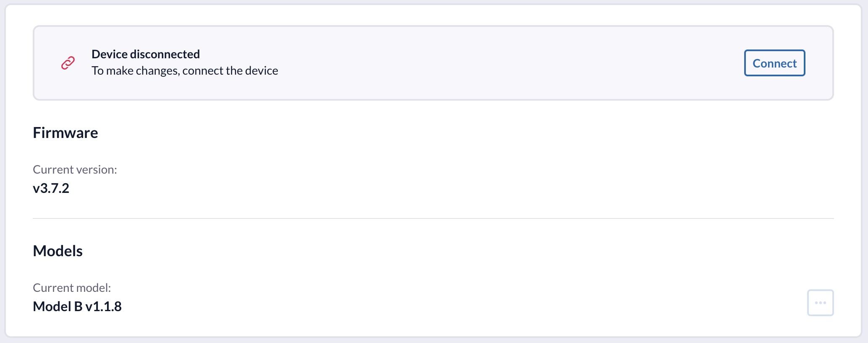Select the Models section heading
Screen dimensions: 868x343
[x=58, y=251]
